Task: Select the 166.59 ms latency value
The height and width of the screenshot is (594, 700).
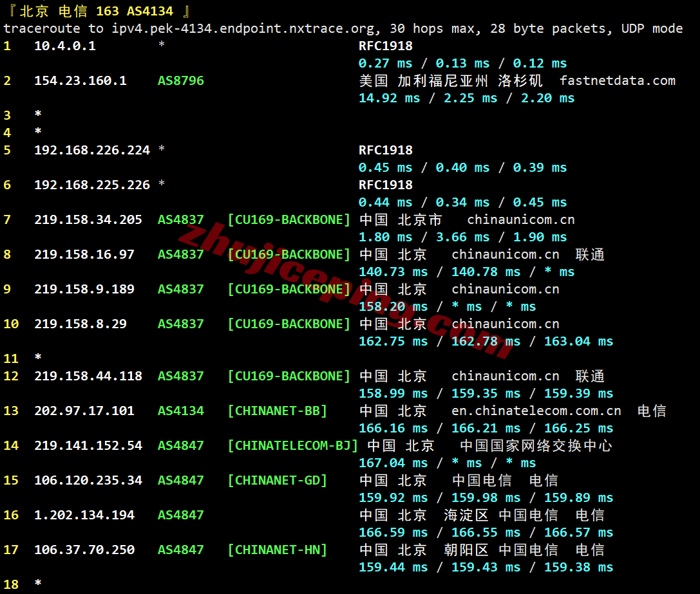Action: pos(393,534)
